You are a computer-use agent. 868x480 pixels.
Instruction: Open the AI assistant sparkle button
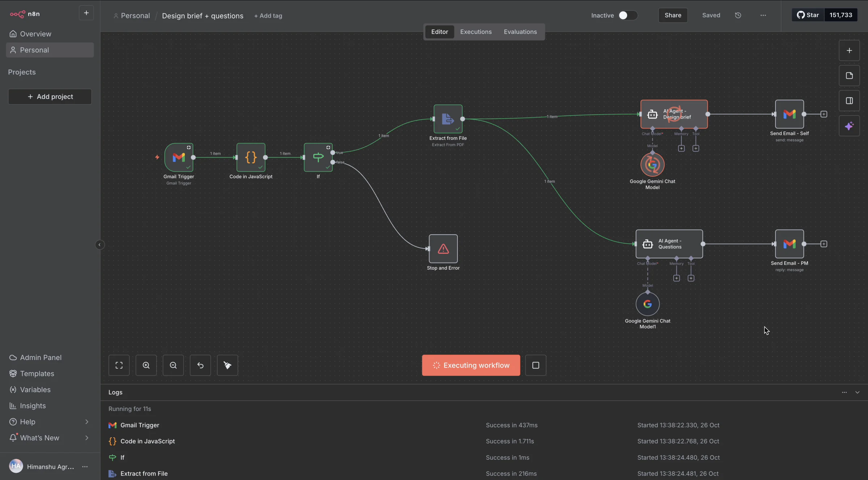(x=849, y=126)
